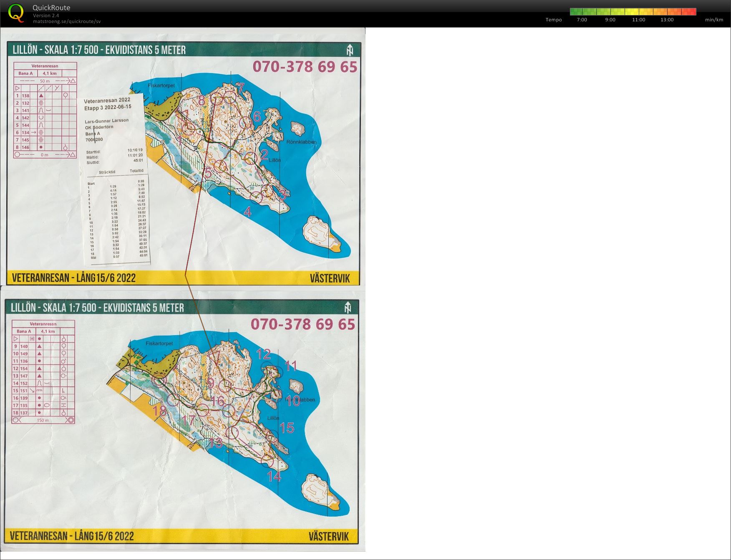
Task: Click control number 17 on the map
Action: coord(188,420)
